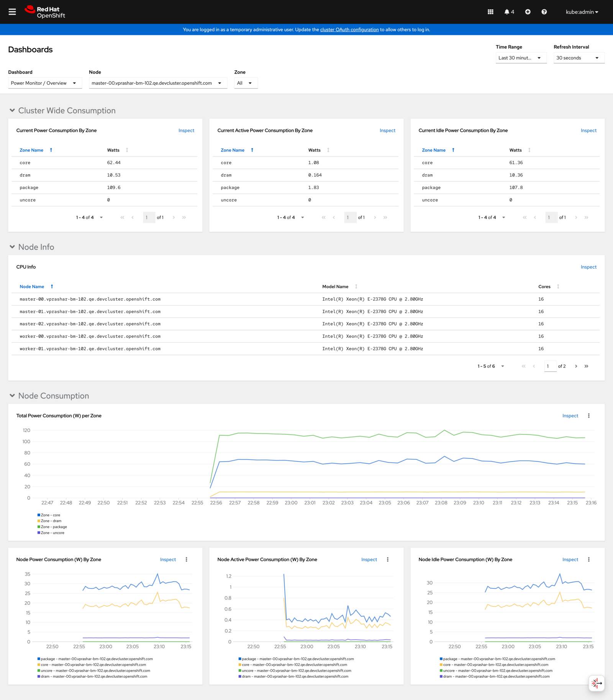The image size is (613, 700).
Task: Click the Zone - core legend swatch
Action: click(x=38, y=515)
